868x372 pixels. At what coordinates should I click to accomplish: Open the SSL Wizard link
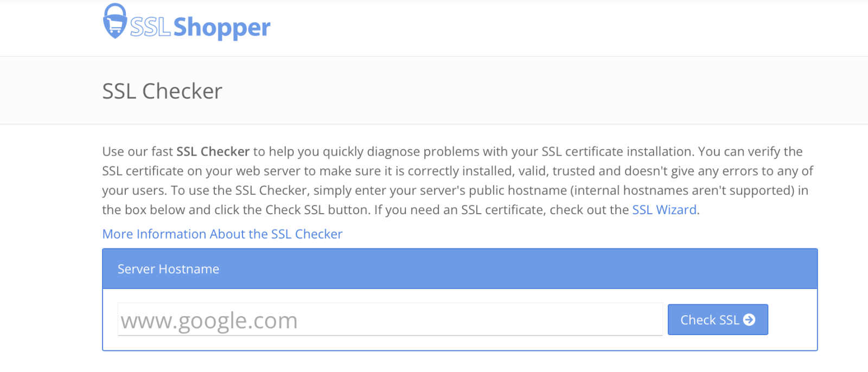click(664, 210)
